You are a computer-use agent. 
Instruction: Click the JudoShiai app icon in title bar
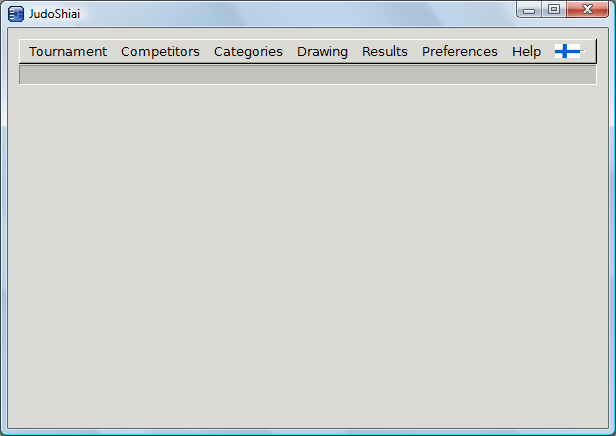(x=16, y=13)
